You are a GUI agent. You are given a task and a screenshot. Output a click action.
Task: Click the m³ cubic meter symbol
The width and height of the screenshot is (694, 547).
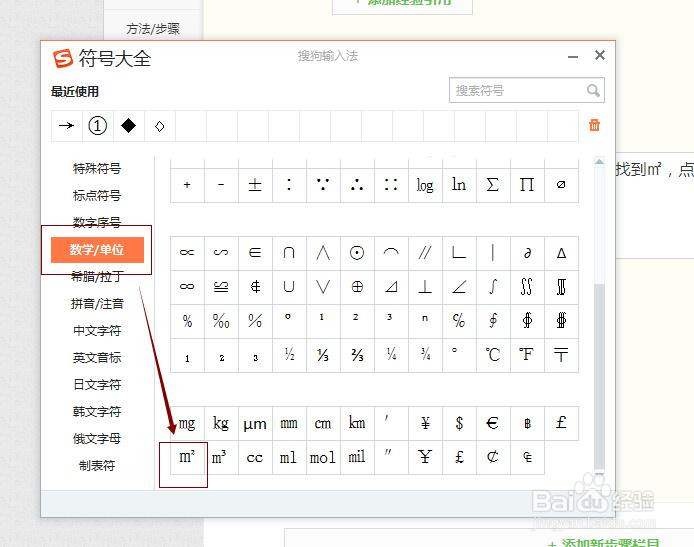[221, 457]
